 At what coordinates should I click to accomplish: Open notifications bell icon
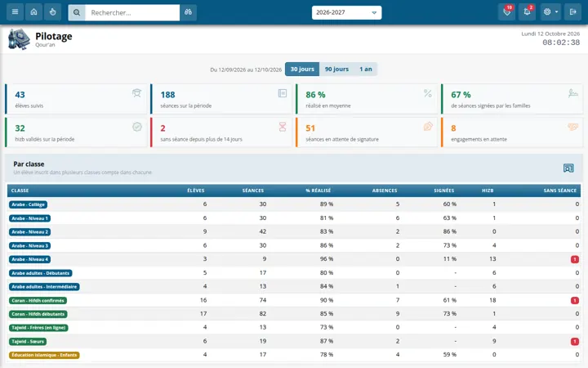(527, 12)
